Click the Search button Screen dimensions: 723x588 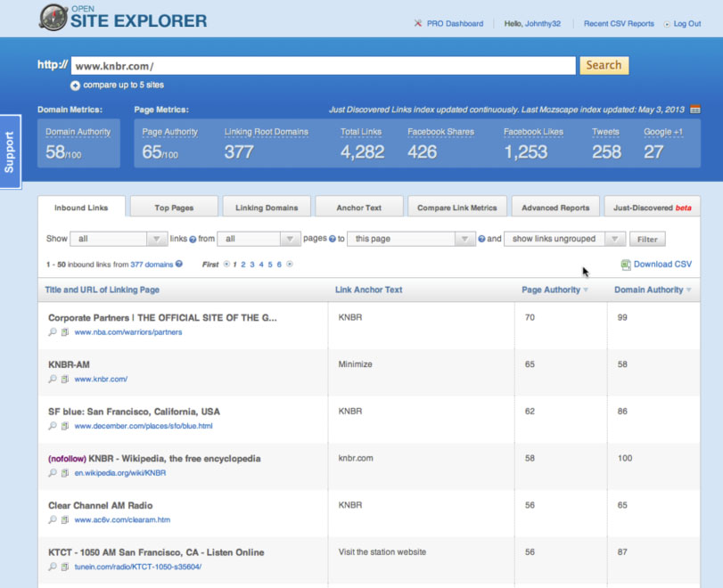(x=604, y=65)
